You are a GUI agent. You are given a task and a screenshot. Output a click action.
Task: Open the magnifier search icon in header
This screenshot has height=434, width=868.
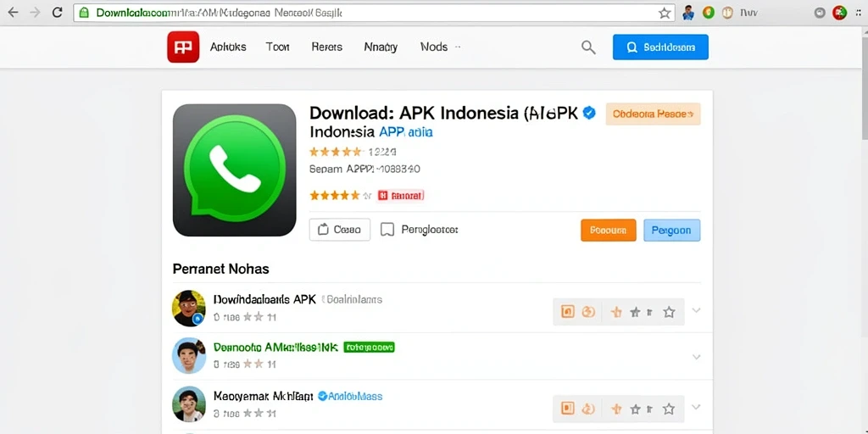click(588, 47)
